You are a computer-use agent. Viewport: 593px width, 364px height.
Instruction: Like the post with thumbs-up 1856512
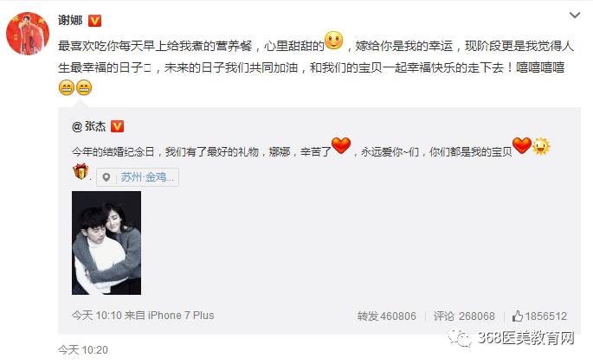pyautogui.click(x=539, y=316)
